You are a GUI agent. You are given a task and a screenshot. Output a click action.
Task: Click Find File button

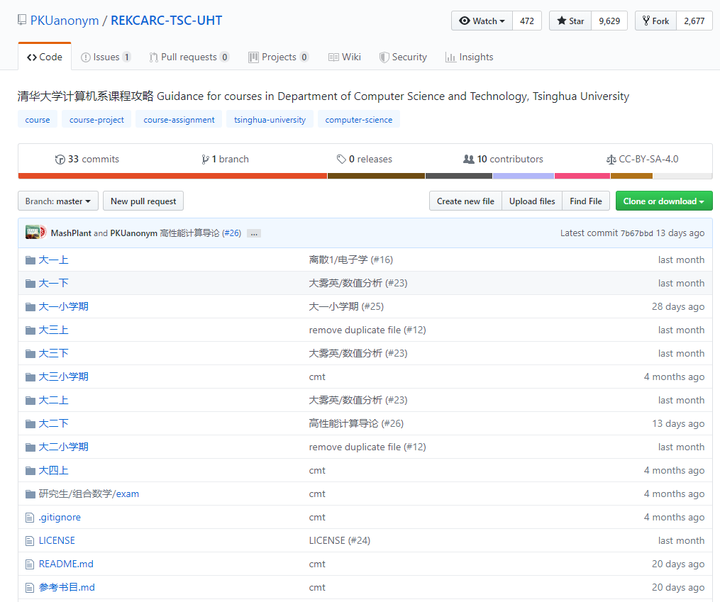tap(585, 201)
